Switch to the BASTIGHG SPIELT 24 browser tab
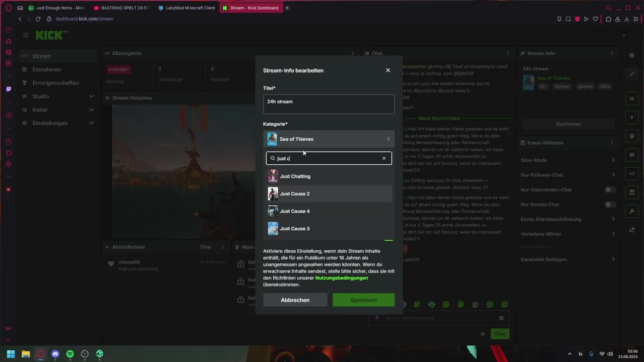 click(x=121, y=8)
